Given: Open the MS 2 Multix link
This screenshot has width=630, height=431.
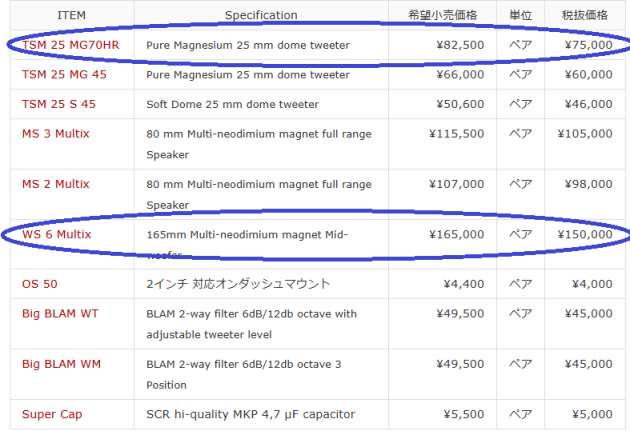Looking at the screenshot, I should 56,184.
